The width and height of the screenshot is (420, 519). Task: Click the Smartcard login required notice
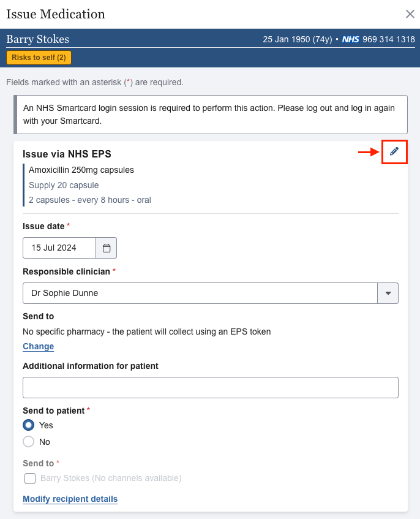click(x=210, y=115)
